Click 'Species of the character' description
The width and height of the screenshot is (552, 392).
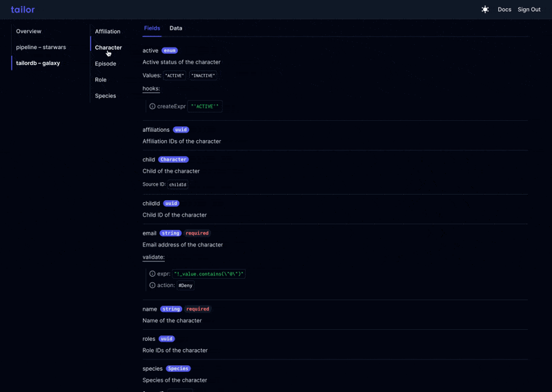175,380
